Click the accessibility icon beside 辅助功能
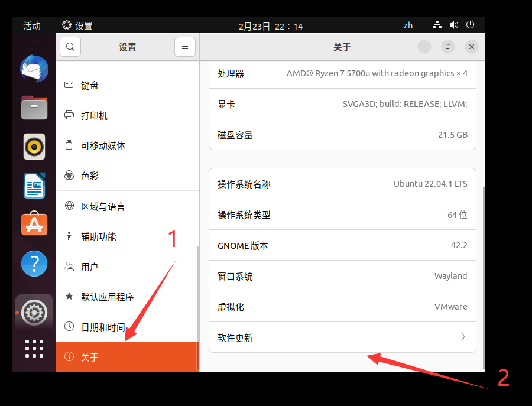This screenshot has height=406, width=532. 69,236
